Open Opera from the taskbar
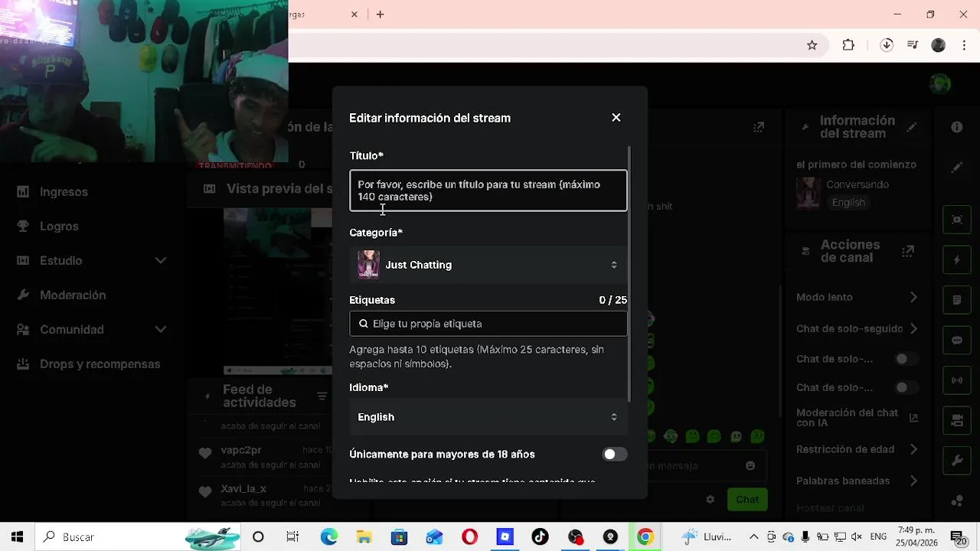This screenshot has width=980, height=551. (x=469, y=537)
